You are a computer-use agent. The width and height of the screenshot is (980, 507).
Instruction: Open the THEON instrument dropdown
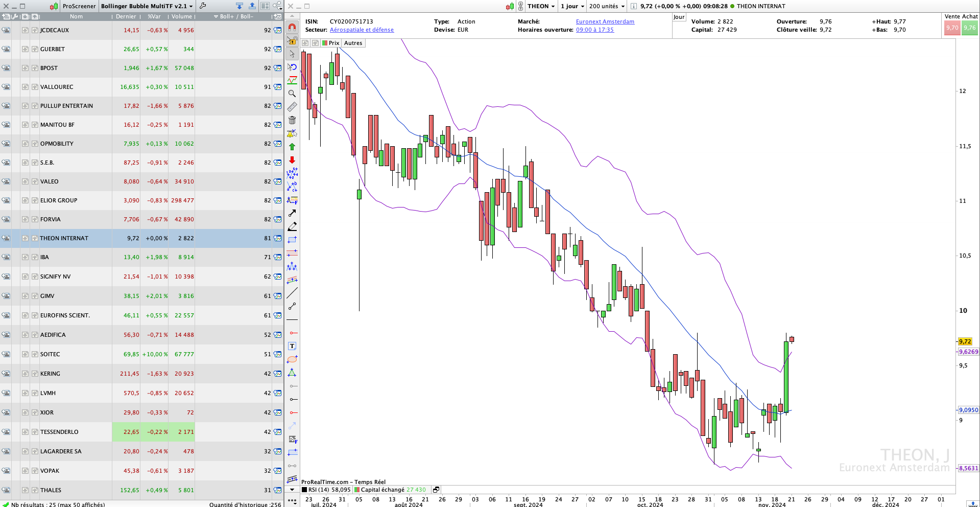(x=541, y=6)
